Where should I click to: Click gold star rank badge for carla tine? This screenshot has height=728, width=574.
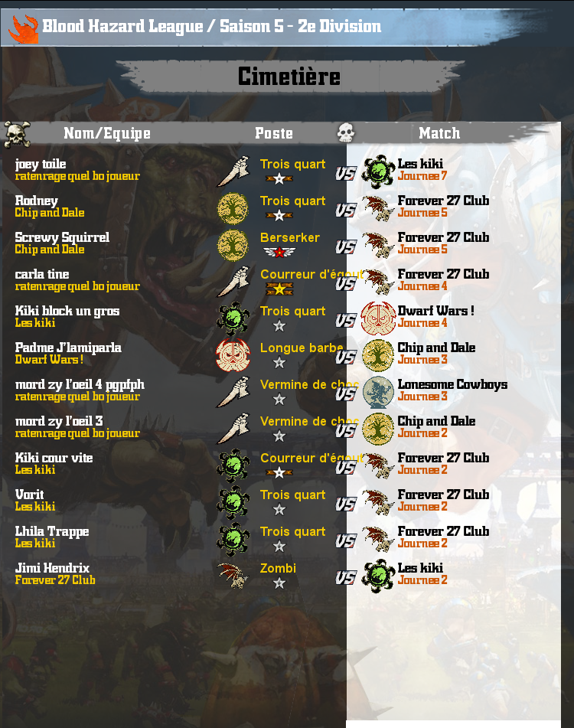click(x=279, y=289)
